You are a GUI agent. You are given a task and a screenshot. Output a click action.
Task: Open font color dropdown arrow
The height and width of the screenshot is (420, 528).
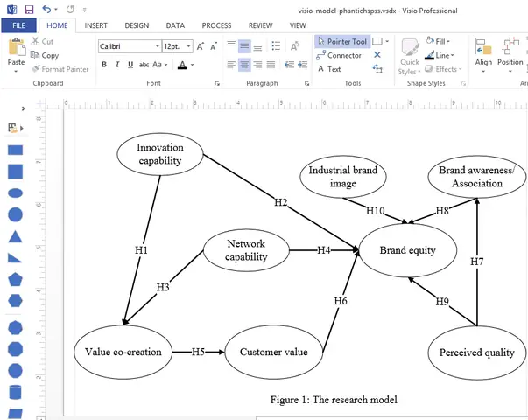(x=193, y=65)
